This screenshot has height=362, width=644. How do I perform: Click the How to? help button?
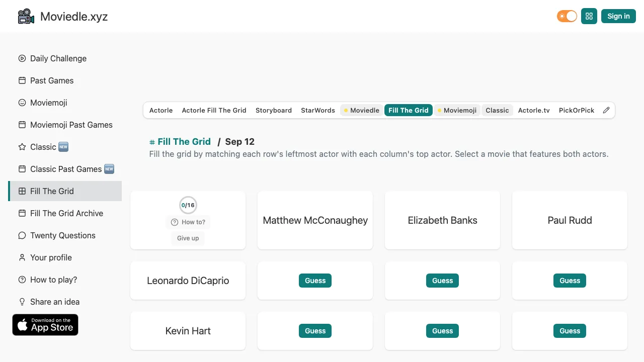(188, 222)
